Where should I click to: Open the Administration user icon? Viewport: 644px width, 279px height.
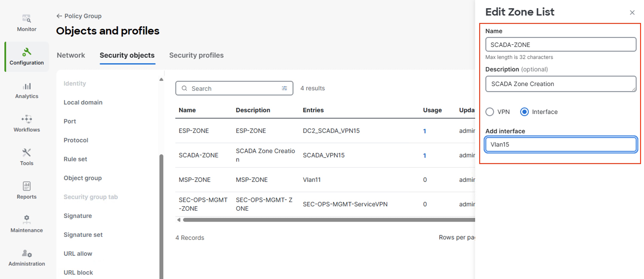pos(26,253)
